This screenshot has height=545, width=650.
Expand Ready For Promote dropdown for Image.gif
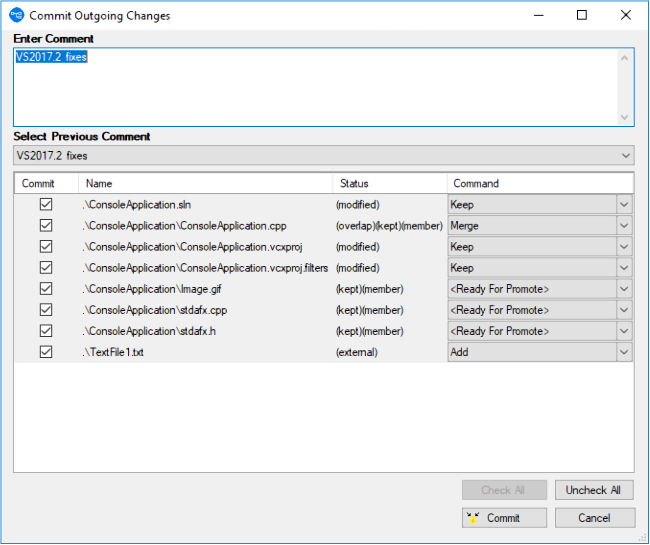click(x=624, y=289)
